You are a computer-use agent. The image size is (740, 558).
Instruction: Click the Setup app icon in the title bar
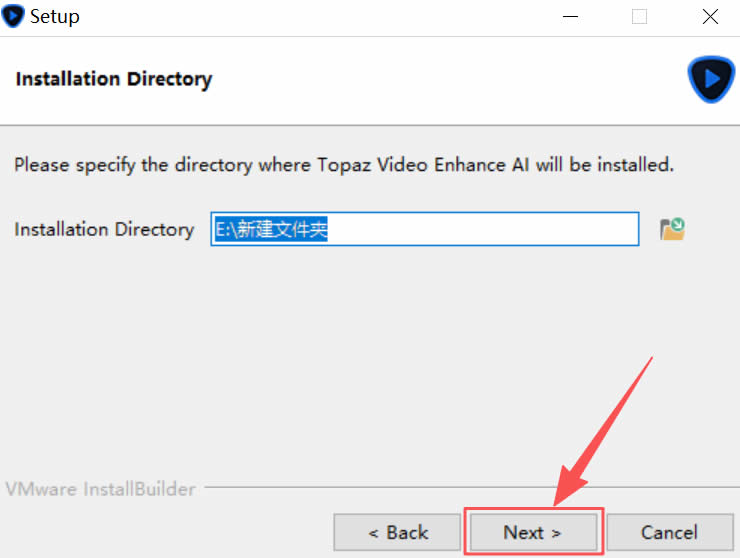coord(14,17)
